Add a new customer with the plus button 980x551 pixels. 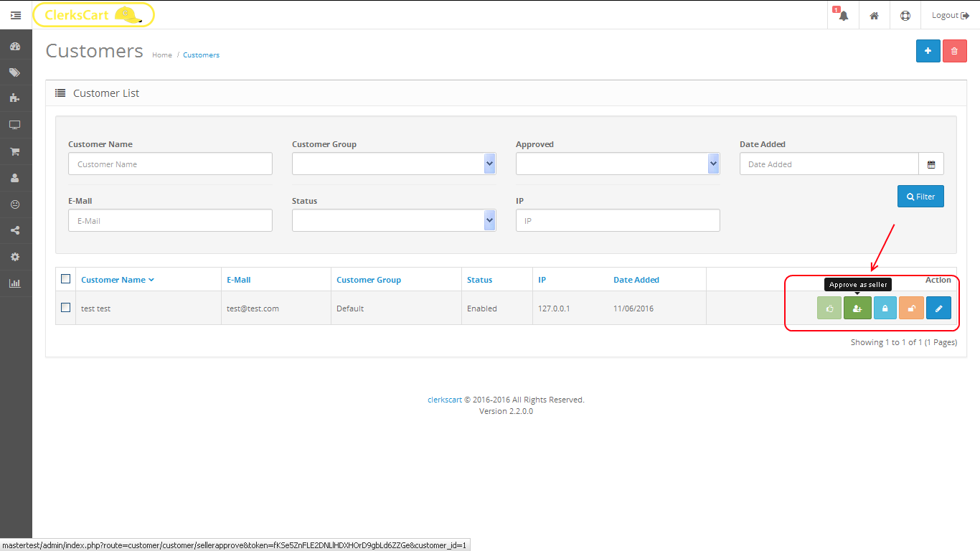928,51
